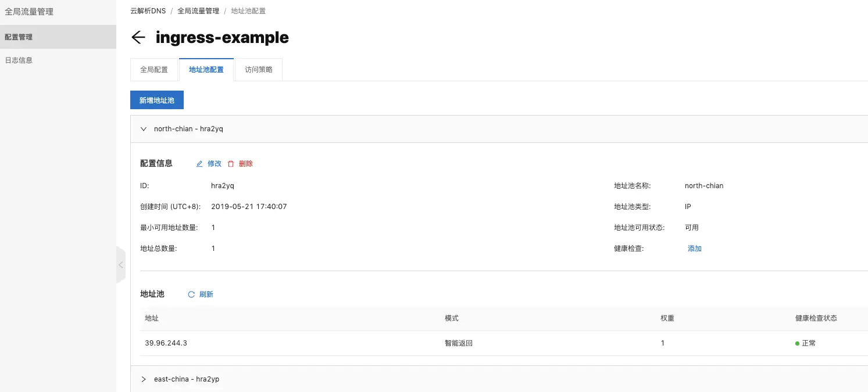Click the 新增地址池 button
This screenshot has width=868, height=392.
[x=157, y=100]
